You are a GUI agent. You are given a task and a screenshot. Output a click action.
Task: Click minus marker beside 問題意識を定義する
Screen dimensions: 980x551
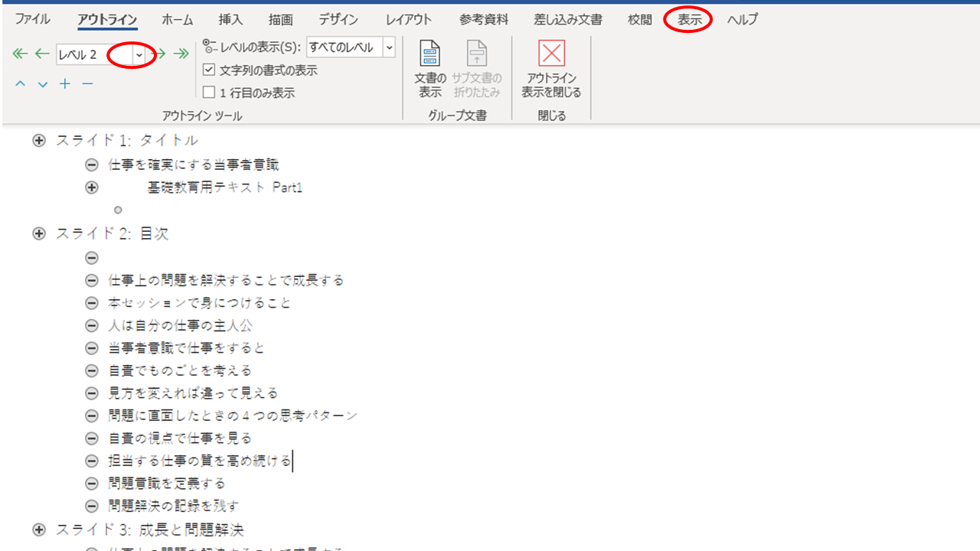(x=92, y=484)
